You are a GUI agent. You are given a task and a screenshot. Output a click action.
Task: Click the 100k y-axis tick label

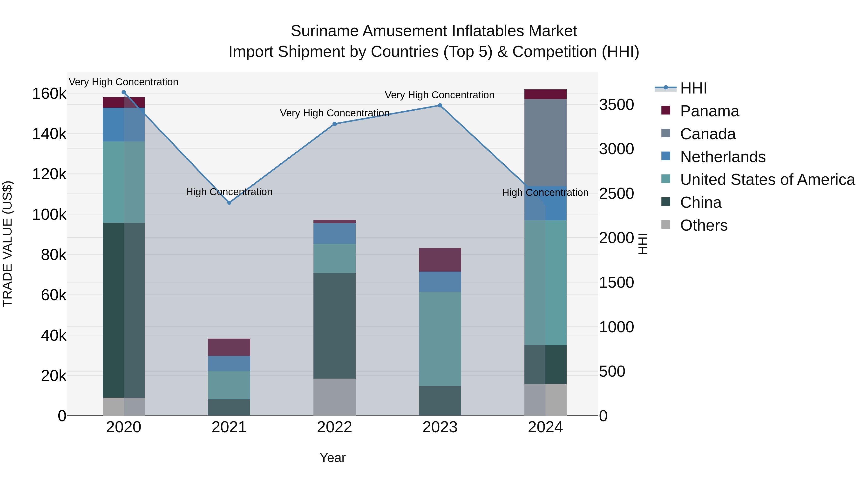point(49,214)
